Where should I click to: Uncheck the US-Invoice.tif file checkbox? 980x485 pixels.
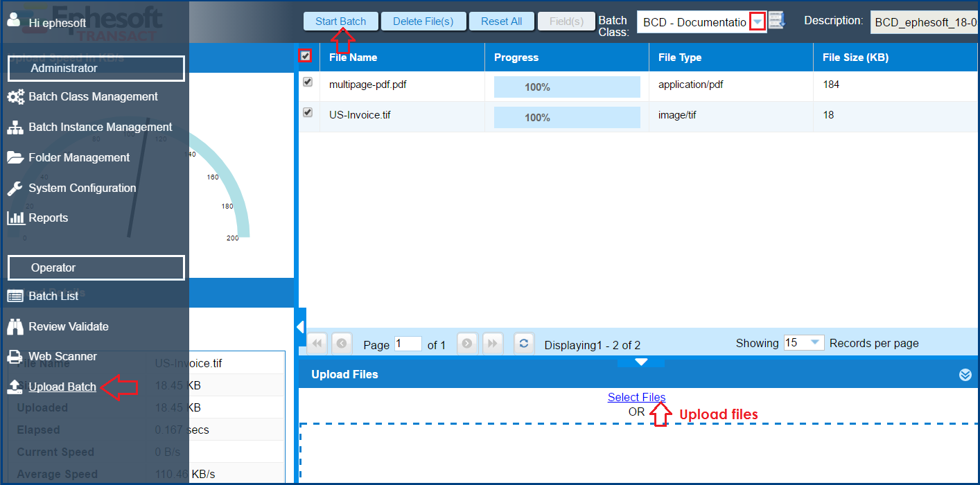[x=308, y=113]
